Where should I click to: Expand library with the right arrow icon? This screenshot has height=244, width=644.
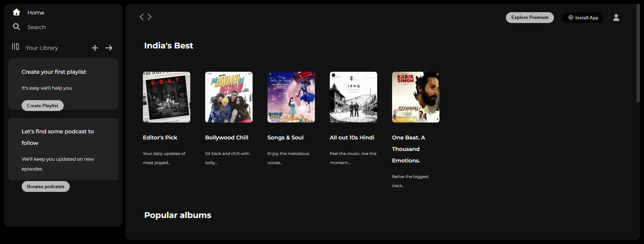(109, 48)
